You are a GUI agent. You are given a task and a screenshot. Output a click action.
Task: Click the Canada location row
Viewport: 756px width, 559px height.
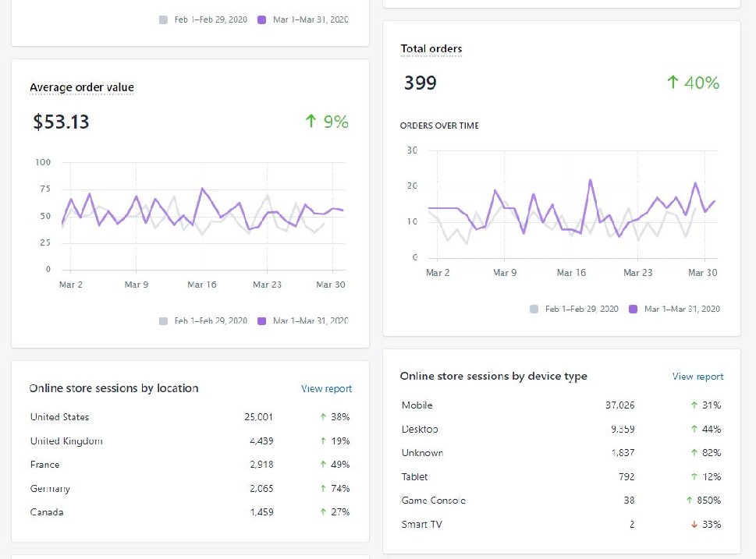[x=190, y=511]
